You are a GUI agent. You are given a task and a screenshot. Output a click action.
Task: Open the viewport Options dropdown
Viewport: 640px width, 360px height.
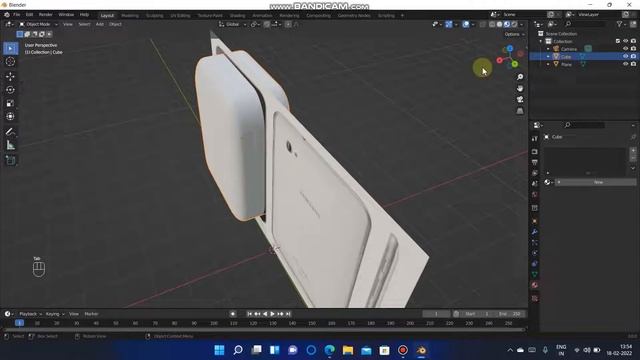coord(514,34)
